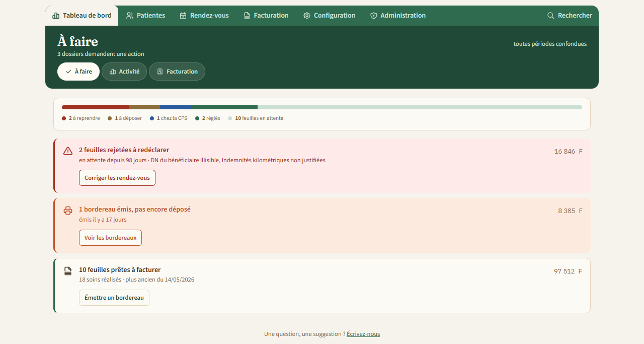This screenshot has width=644, height=344.
Task: Click '3 dossiers demandent une action' subtitle
Action: tap(101, 54)
